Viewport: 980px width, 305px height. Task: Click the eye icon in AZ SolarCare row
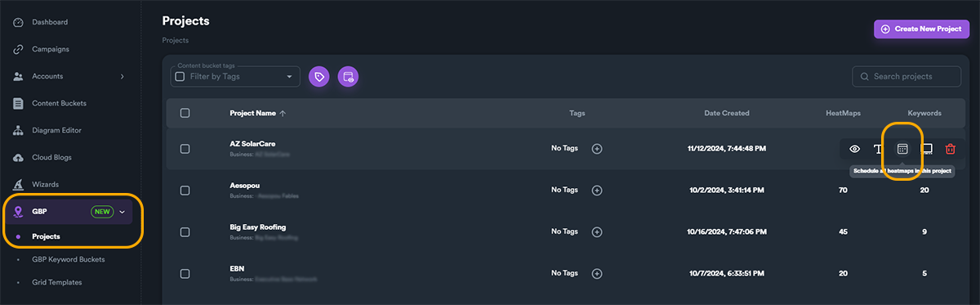click(x=855, y=149)
